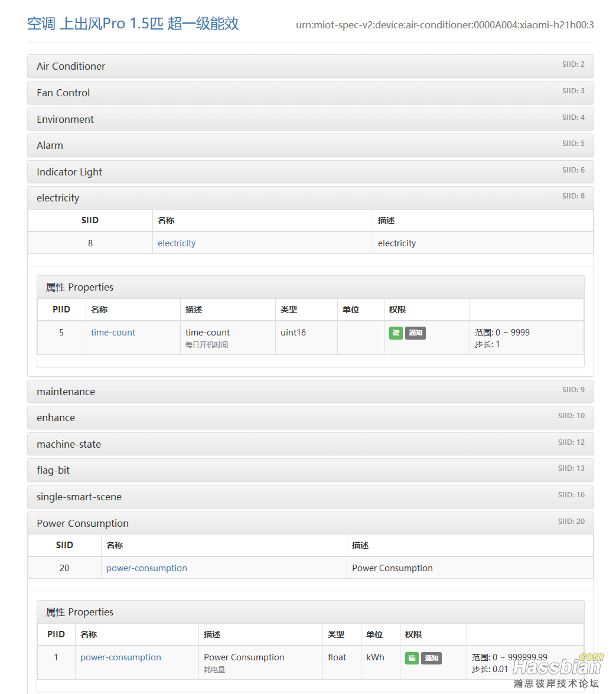
Task: Click the gray 通知 badge in time-count row
Action: (x=415, y=333)
